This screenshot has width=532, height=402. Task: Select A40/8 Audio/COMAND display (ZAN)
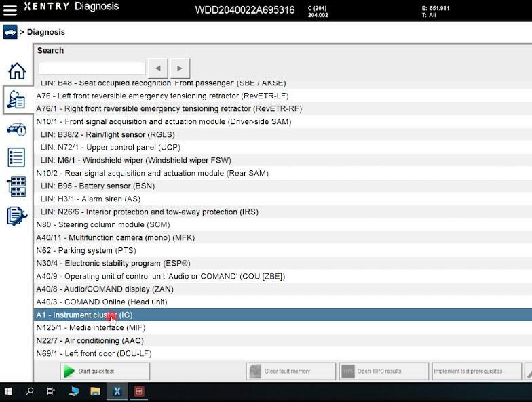coord(283,289)
